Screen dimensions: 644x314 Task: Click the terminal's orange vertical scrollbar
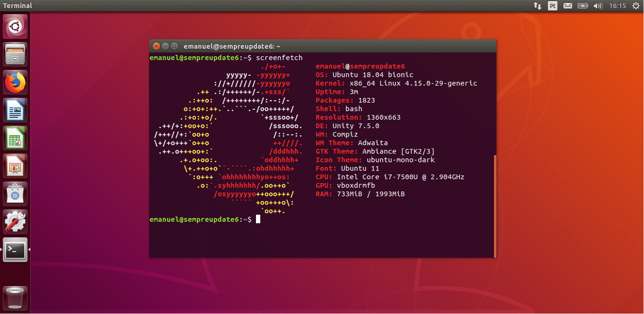point(495,206)
